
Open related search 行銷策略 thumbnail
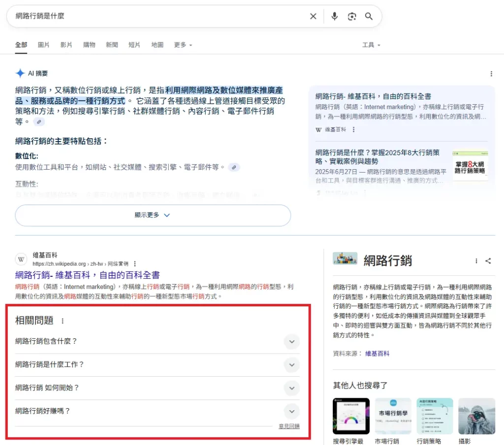tap(435, 416)
